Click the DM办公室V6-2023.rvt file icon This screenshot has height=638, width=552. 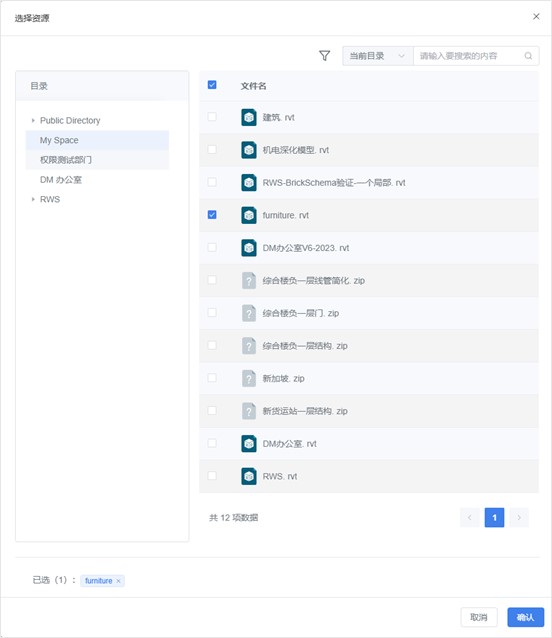[x=249, y=248]
